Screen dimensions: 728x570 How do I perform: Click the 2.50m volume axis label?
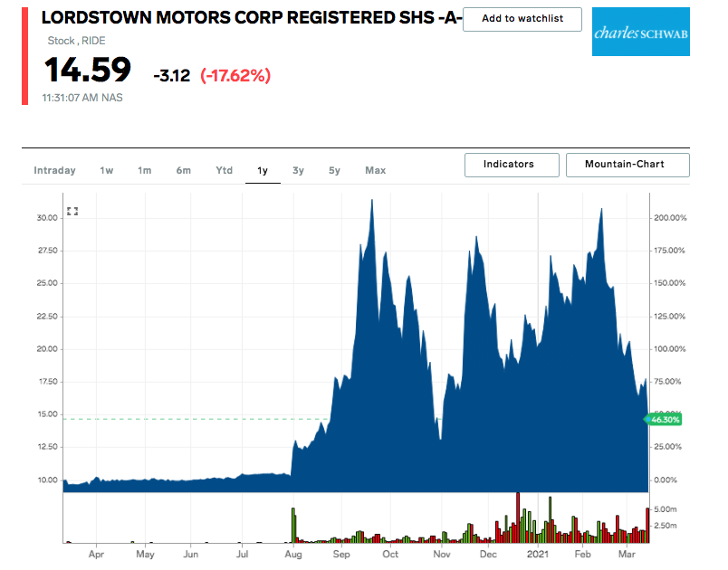pos(666,526)
